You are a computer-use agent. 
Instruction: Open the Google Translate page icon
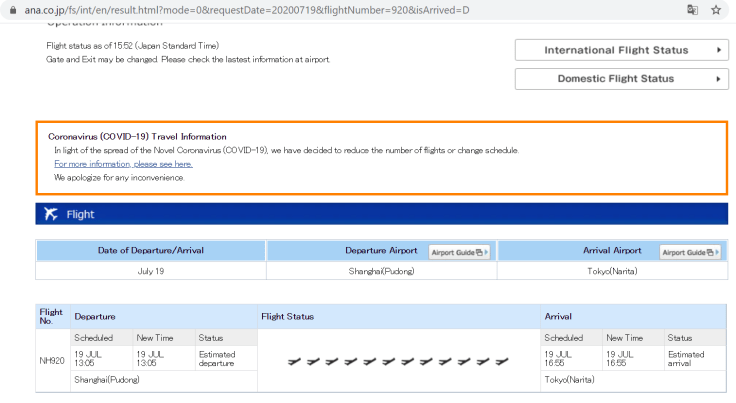tap(692, 10)
